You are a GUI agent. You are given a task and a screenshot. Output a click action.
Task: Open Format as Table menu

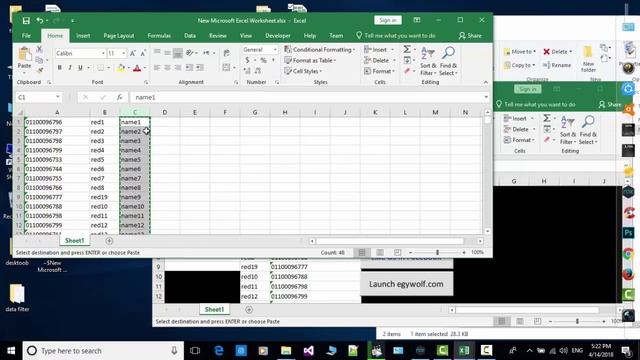tap(310, 60)
